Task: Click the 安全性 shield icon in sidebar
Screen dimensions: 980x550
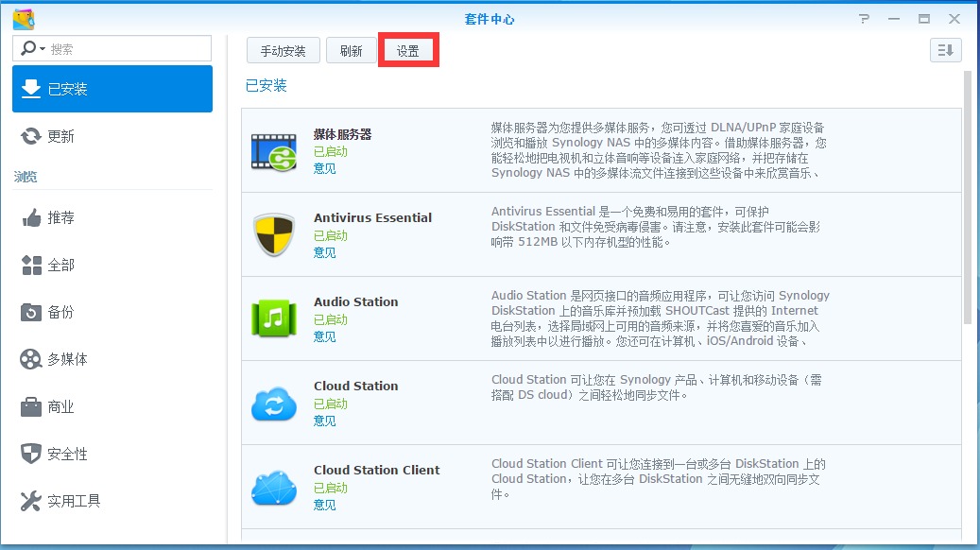Action: [30, 454]
